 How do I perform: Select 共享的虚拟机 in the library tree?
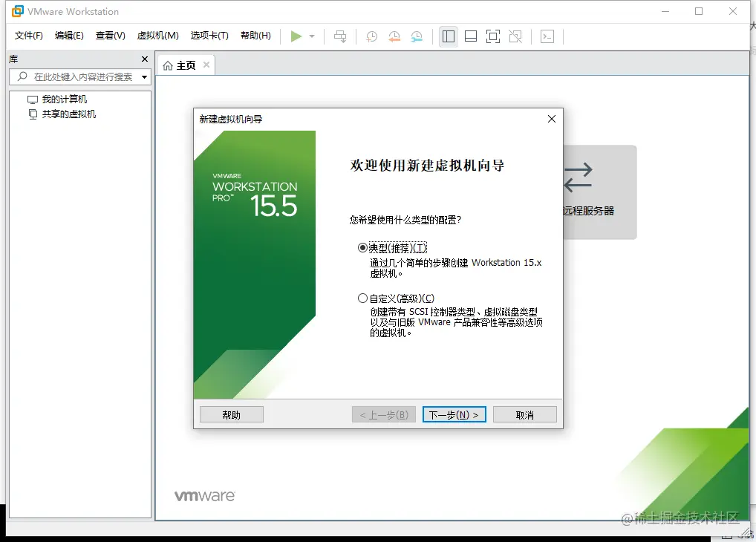click(69, 114)
